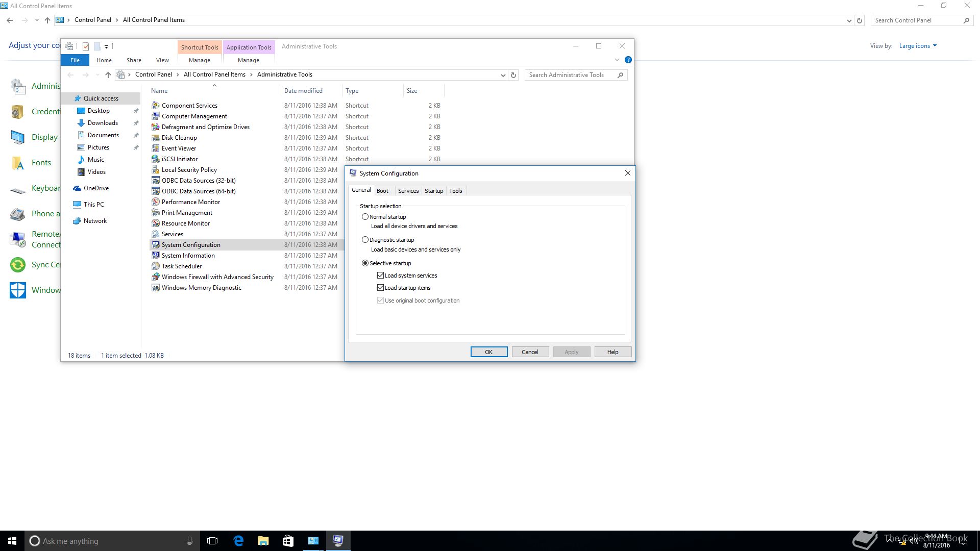Open the Home ribbon tab
Viewport: 980px width, 551px height.
click(x=104, y=60)
